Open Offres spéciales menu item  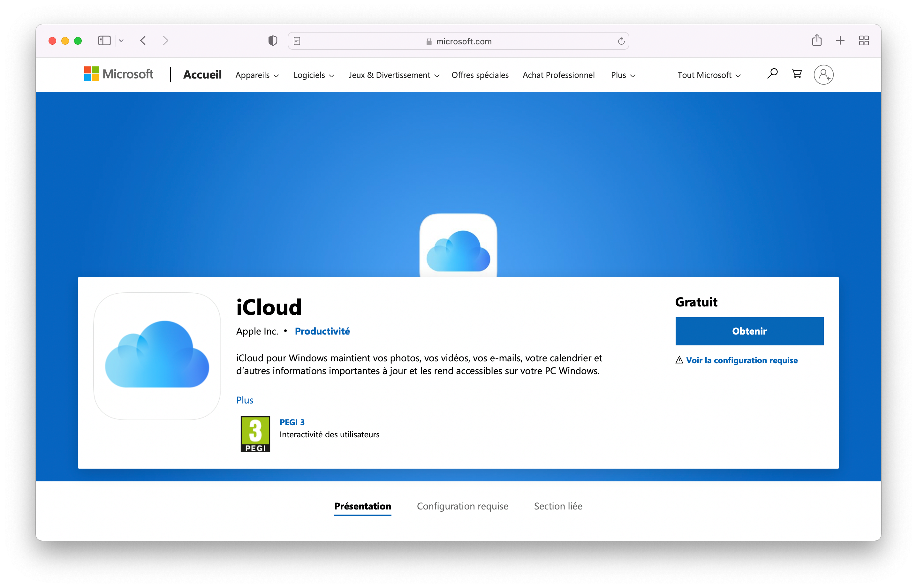(x=480, y=75)
